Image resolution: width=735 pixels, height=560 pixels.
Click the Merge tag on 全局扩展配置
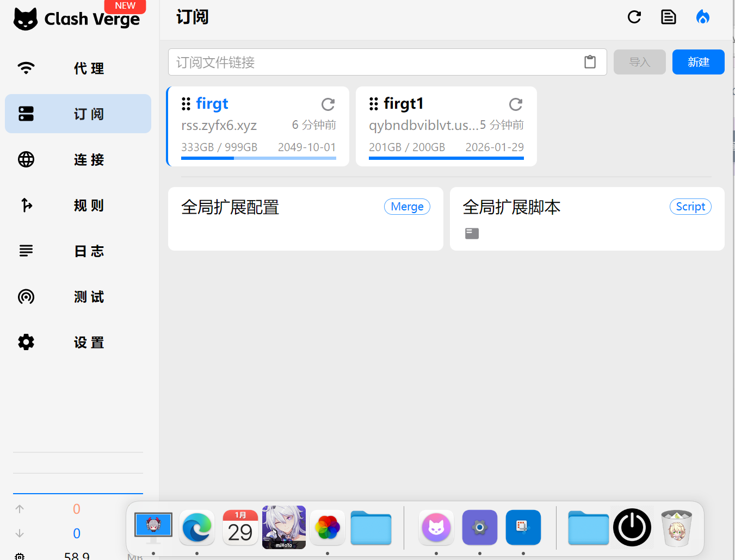[x=407, y=207]
